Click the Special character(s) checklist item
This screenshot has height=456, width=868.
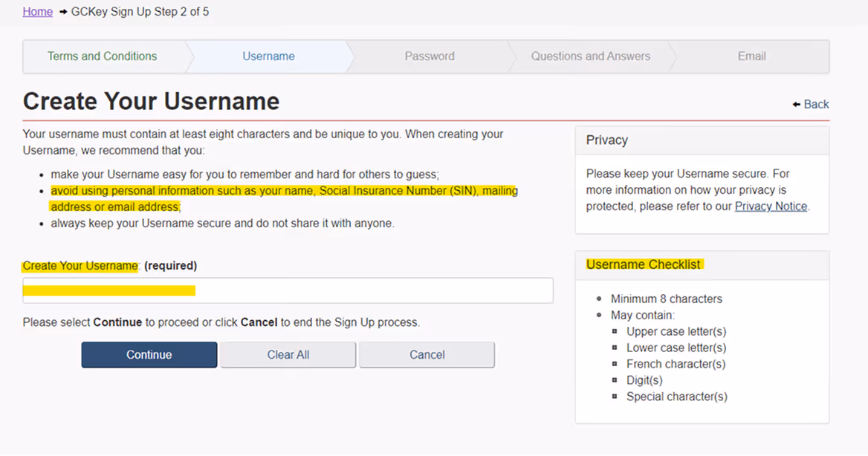click(x=677, y=397)
